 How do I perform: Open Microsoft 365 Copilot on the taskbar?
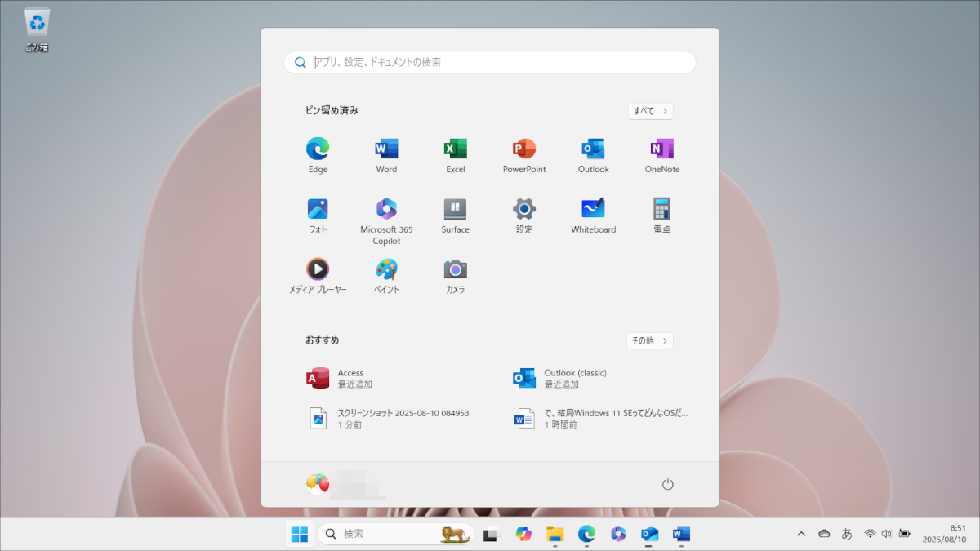point(618,534)
